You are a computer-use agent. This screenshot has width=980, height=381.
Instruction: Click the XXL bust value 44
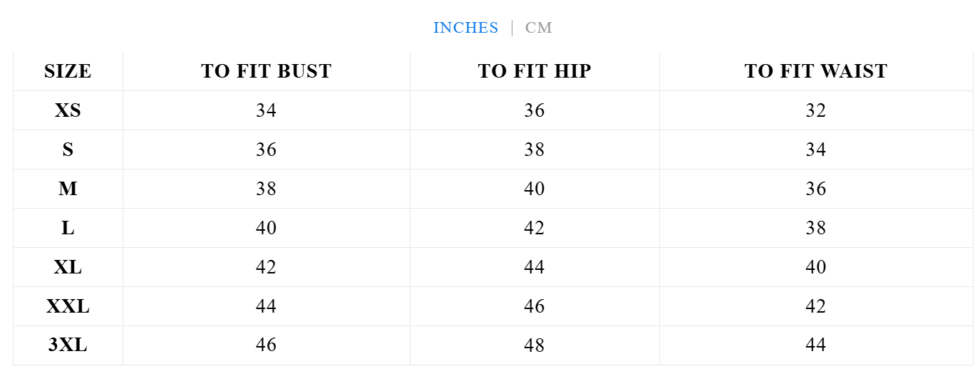(266, 306)
